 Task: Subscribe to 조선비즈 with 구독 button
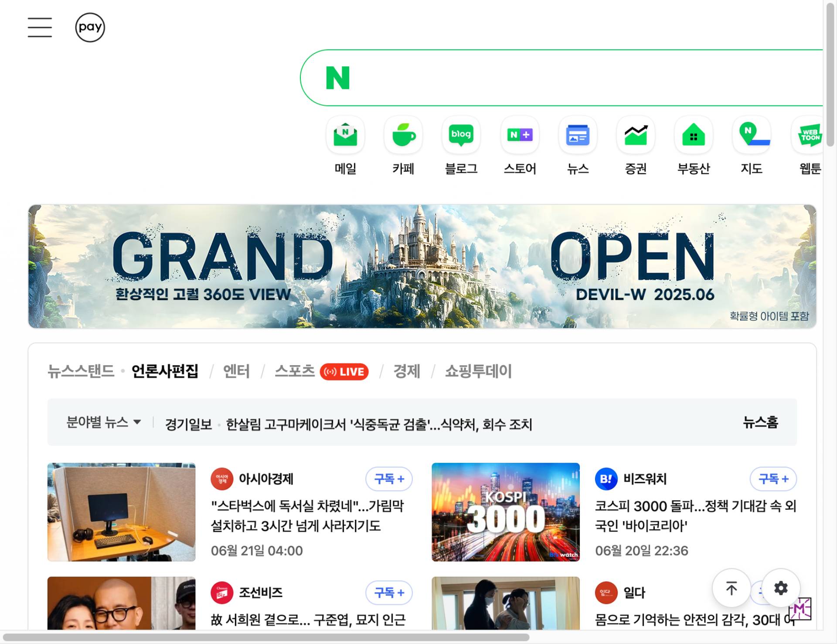(389, 593)
